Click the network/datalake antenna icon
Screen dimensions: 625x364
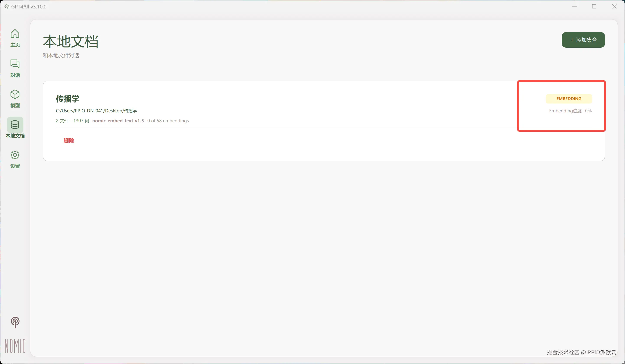15,322
